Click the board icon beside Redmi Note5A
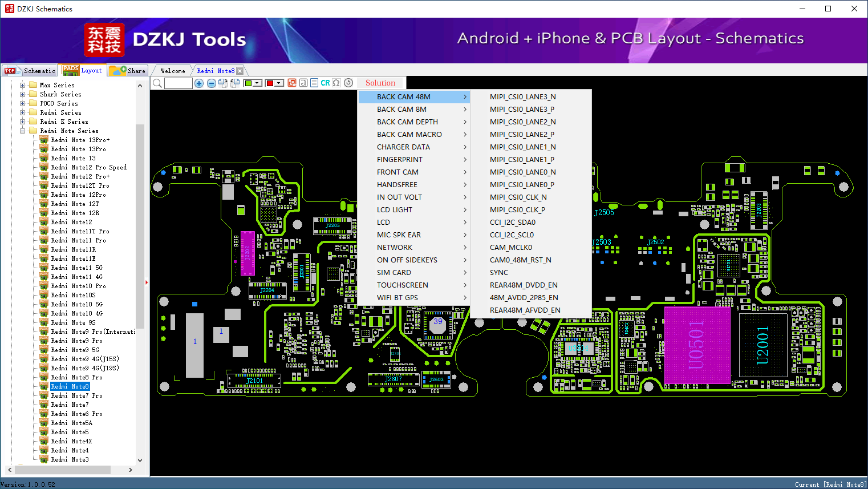The image size is (868, 489). click(x=44, y=423)
